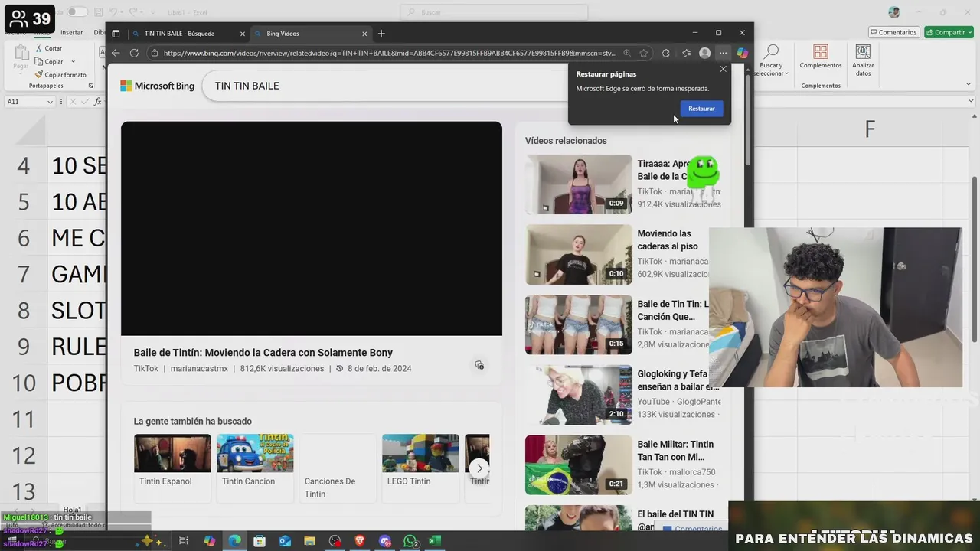The image size is (980, 551).
Task: Close the TIN TIN BAILE - Búsqueda tab
Action: coord(243,34)
